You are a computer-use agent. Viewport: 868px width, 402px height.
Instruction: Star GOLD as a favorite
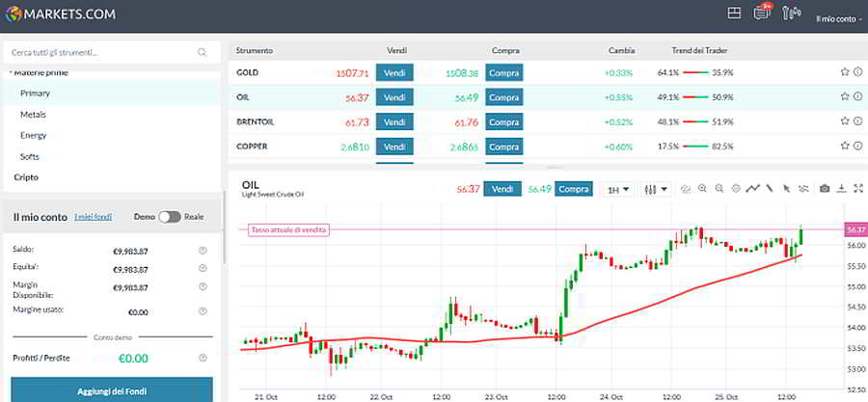844,71
